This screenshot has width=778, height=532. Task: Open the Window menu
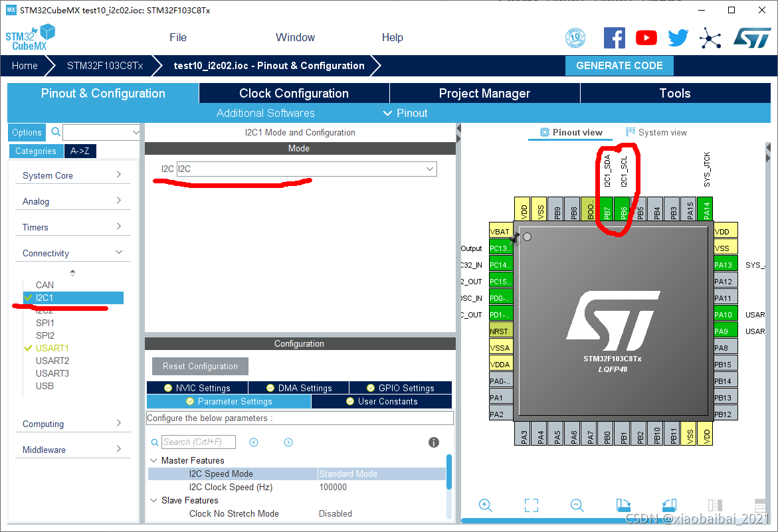(x=295, y=38)
